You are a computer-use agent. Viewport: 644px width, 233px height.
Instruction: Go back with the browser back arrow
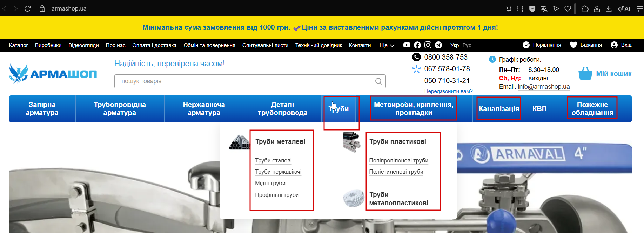pos(5,8)
